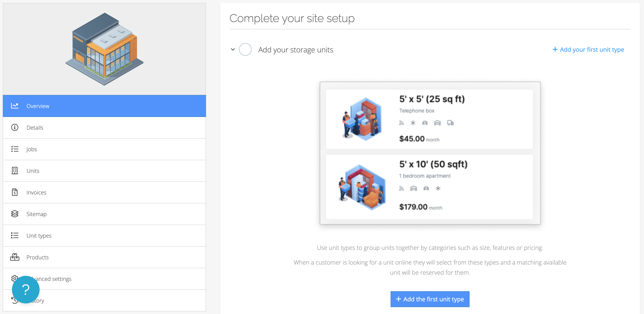The height and width of the screenshot is (314, 644).
Task: Open the Sitemap page
Action: [x=37, y=214]
